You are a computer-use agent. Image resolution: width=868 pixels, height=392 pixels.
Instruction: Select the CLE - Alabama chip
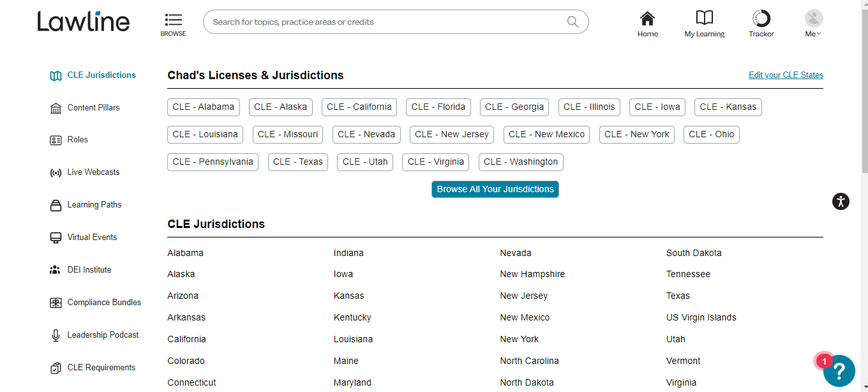(x=204, y=107)
